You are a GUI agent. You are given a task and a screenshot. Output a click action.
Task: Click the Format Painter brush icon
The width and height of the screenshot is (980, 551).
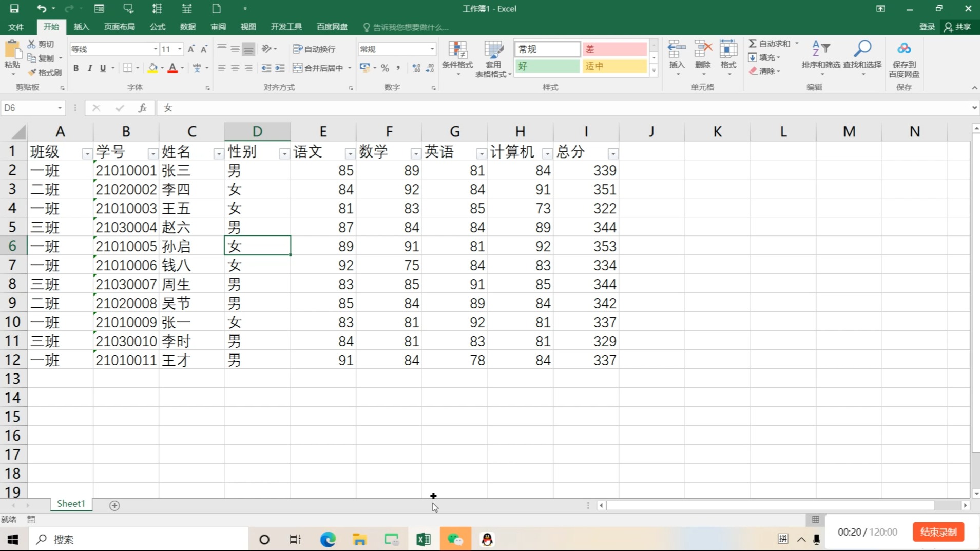(x=32, y=72)
